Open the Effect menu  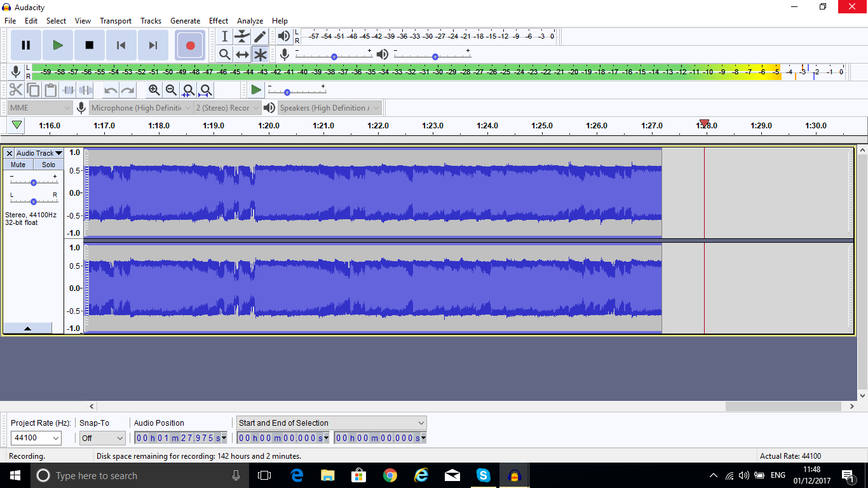(x=218, y=20)
